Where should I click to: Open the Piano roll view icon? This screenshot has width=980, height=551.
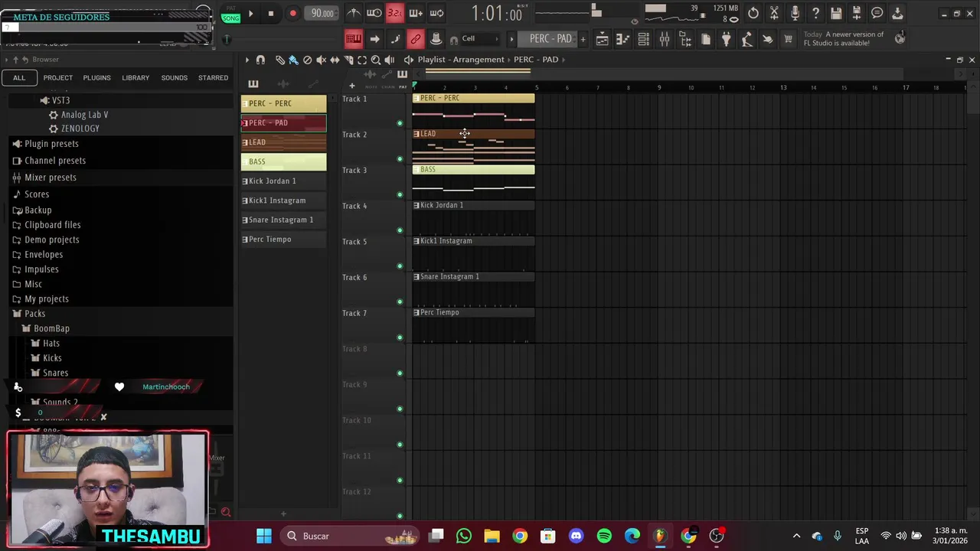pos(623,39)
